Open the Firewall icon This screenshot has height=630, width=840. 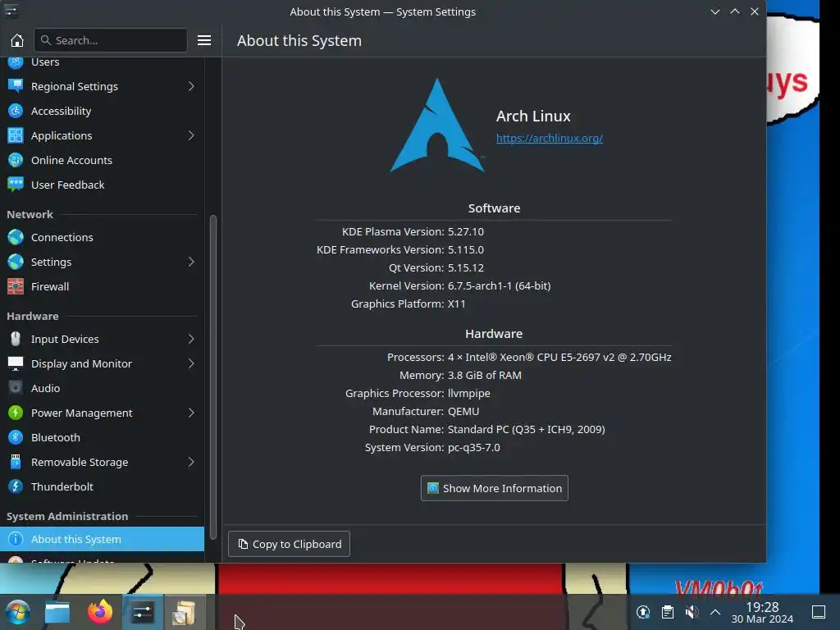16,286
